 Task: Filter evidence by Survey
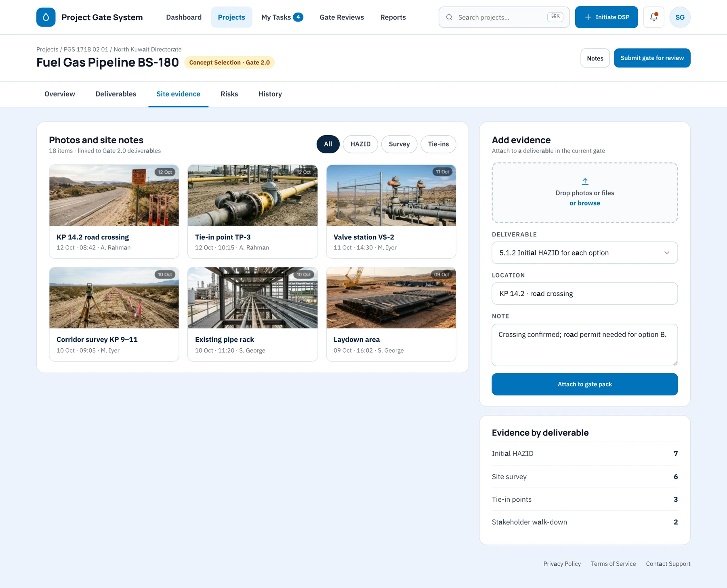pos(399,144)
